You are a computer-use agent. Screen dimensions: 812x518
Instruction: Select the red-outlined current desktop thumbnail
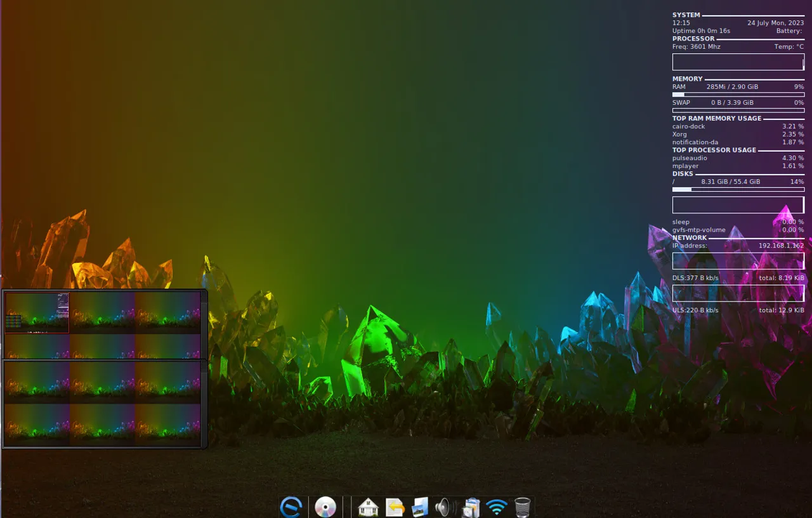(x=37, y=312)
